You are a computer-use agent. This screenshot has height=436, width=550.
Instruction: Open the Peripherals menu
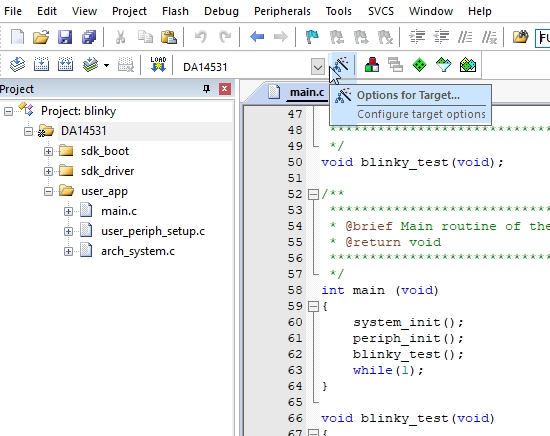pos(282,11)
